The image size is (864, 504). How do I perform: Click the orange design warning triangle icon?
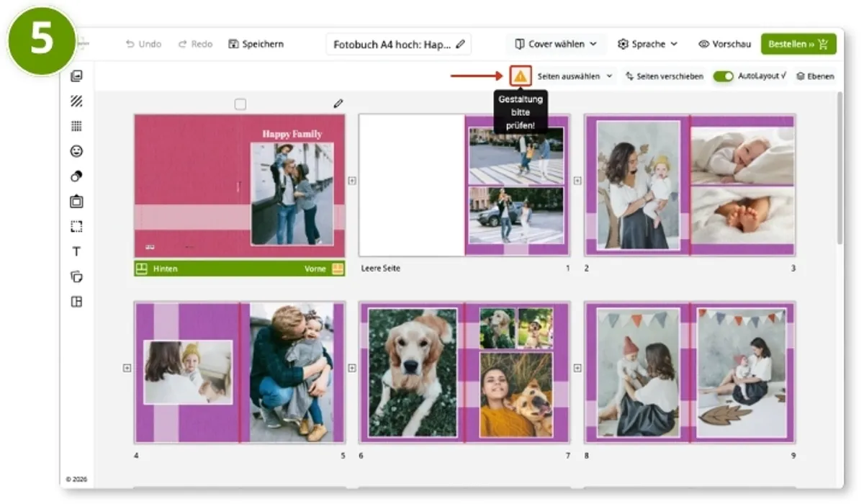click(521, 76)
